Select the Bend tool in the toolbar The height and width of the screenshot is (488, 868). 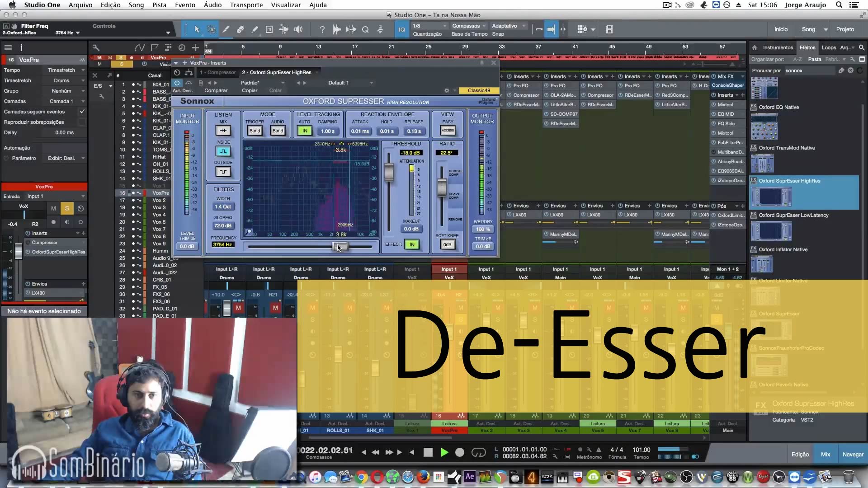pos(283,29)
